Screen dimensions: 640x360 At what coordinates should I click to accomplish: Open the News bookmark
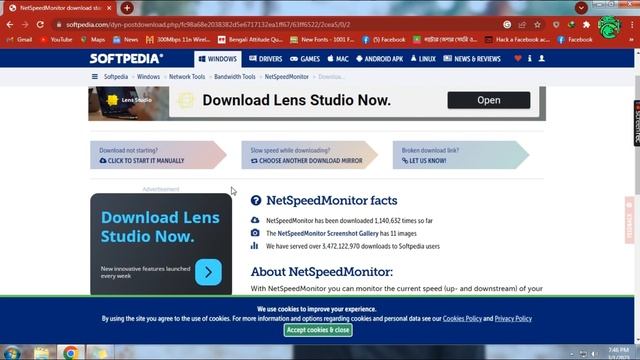click(126, 40)
